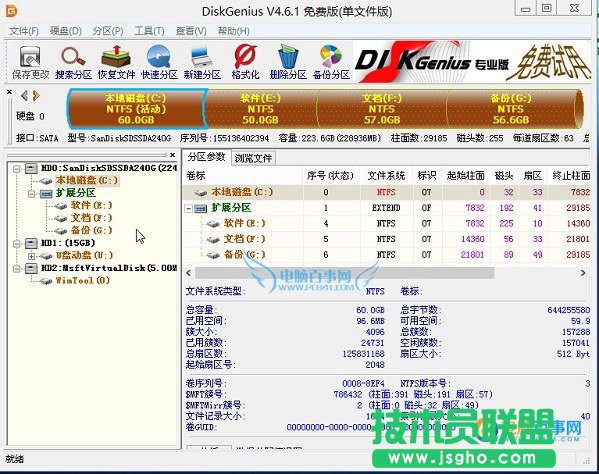Open the 工具(T) menu
The width and height of the screenshot is (599, 474).
(149, 31)
